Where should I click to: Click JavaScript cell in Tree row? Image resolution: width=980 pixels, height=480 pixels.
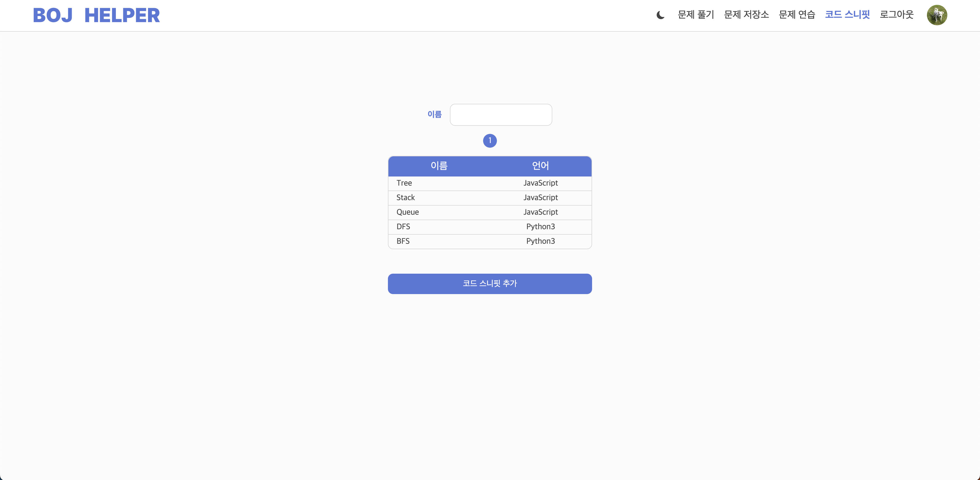[540, 183]
